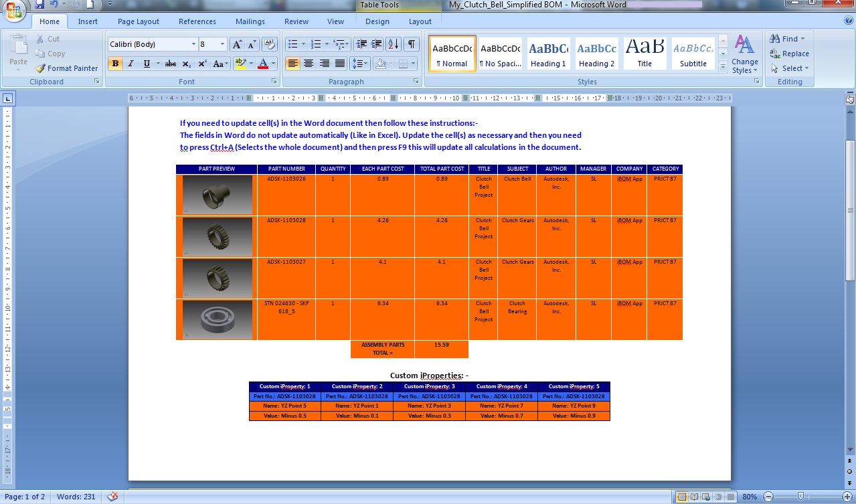
Task: Align text to the left
Action: [292, 64]
